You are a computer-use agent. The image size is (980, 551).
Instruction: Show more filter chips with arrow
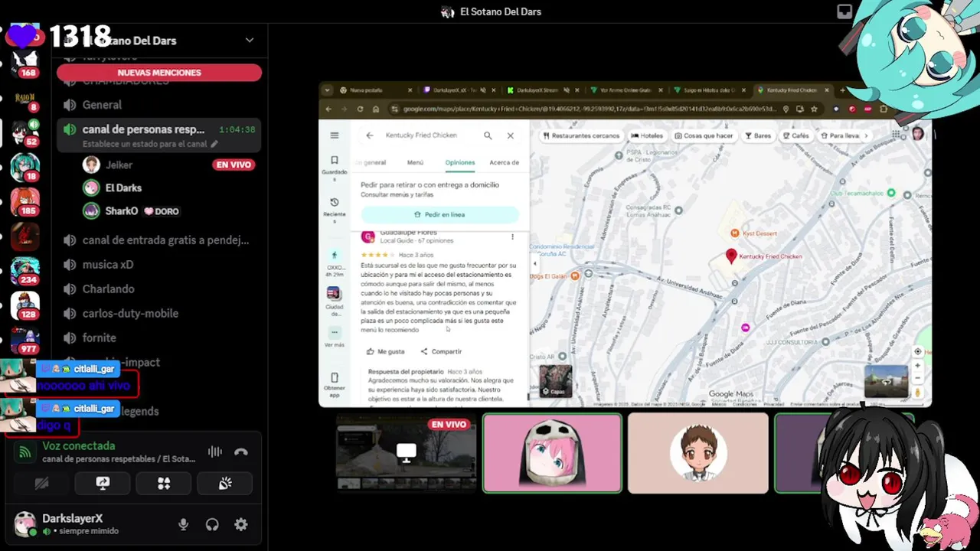[x=866, y=135]
